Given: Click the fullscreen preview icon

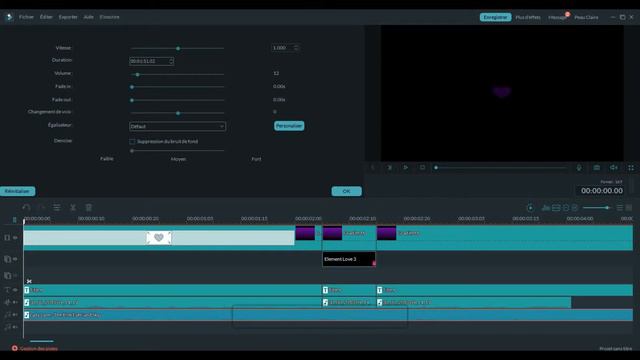Looking at the screenshot, I should pos(631,167).
